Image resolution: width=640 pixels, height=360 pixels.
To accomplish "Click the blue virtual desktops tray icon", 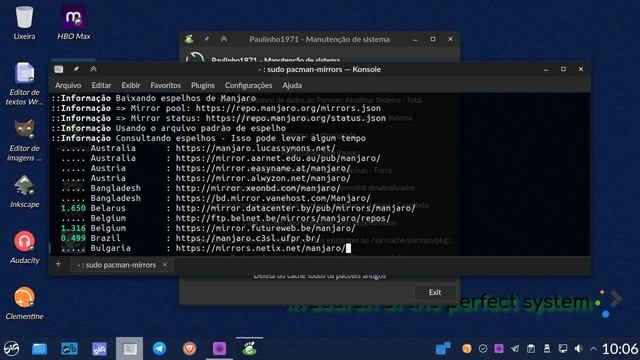I will click(x=443, y=349).
